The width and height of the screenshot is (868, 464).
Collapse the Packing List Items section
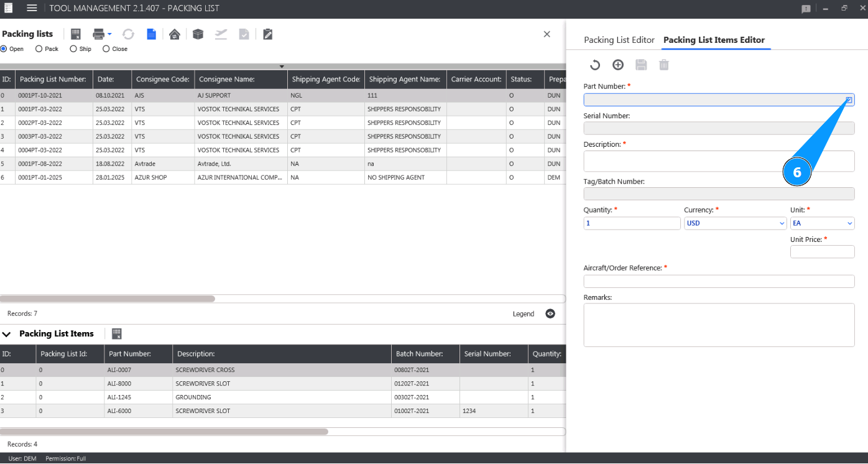[x=7, y=334]
